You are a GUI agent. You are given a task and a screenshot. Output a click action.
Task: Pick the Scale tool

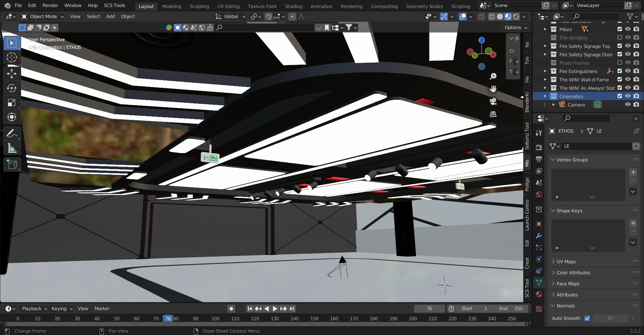12,103
